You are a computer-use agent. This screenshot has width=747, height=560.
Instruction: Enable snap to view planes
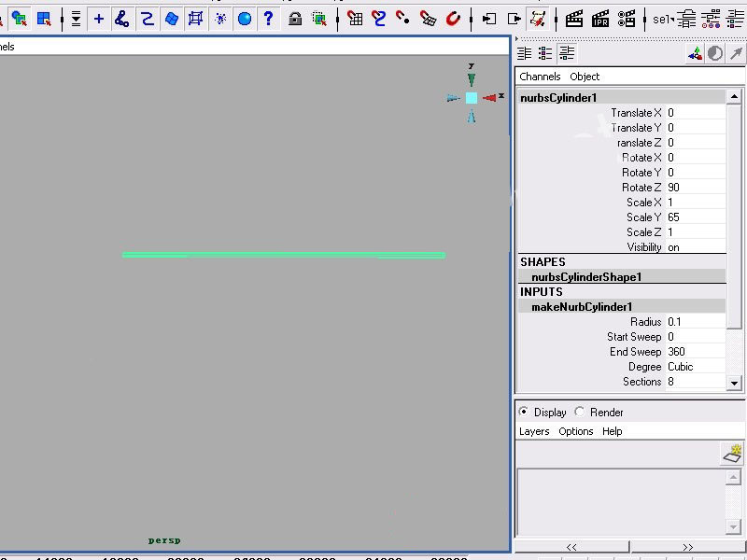(x=428, y=19)
